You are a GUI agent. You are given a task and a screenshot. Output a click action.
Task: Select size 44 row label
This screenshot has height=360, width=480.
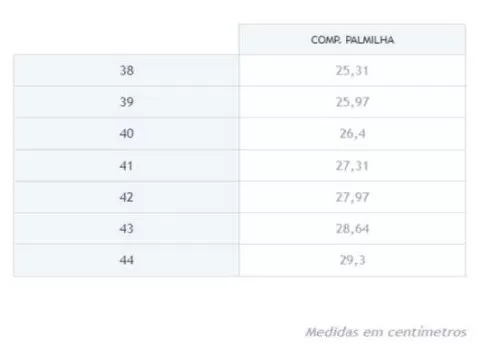click(x=127, y=260)
